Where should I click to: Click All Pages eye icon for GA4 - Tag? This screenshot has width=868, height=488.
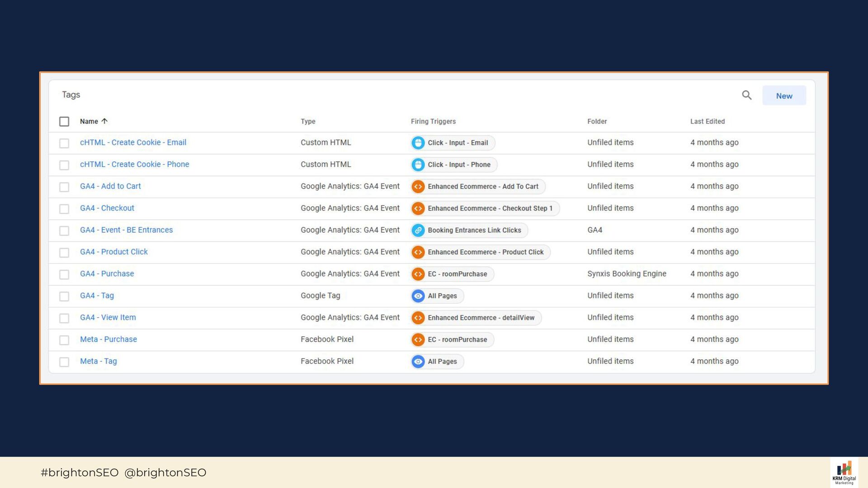(x=418, y=296)
